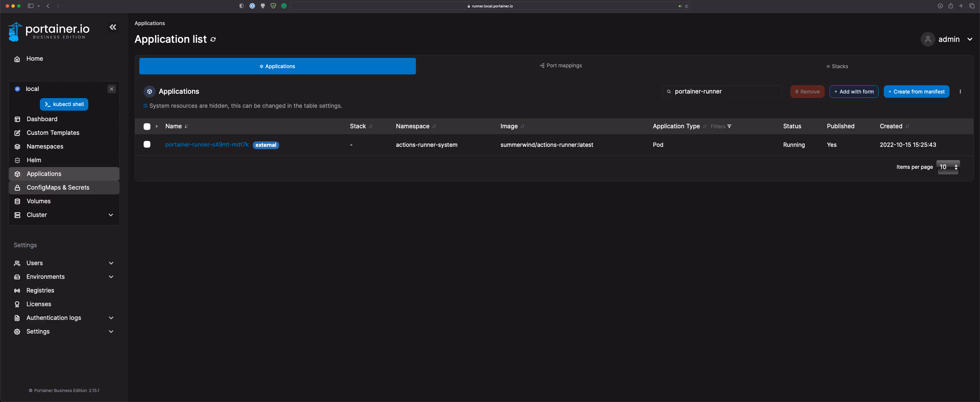Collapse the sidebar with double-chevron icon
The image size is (980, 402).
tap(113, 27)
